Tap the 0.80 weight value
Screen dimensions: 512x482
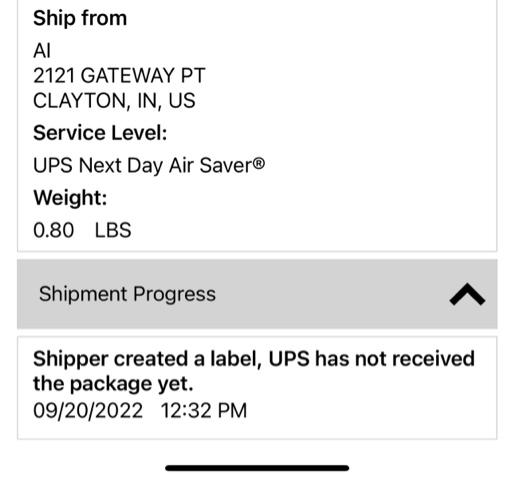(53, 230)
